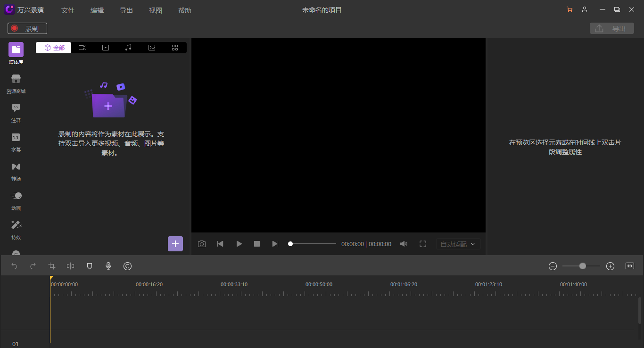
Task: Open the 媒体库 media library panel
Action: pyautogui.click(x=16, y=53)
